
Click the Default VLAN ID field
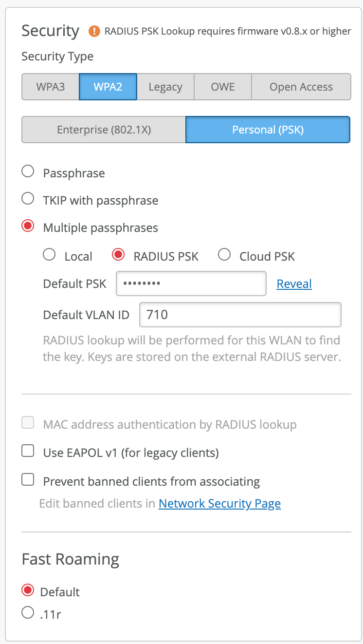click(x=240, y=315)
